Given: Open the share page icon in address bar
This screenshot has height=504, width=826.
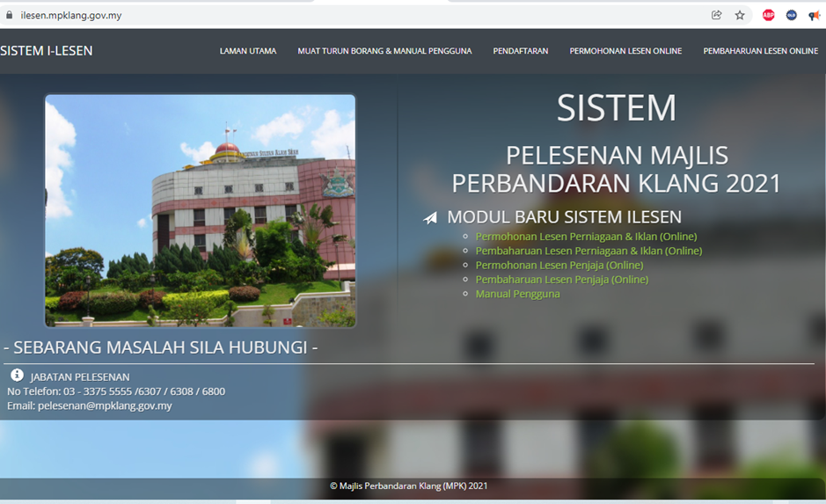Looking at the screenshot, I should [716, 15].
